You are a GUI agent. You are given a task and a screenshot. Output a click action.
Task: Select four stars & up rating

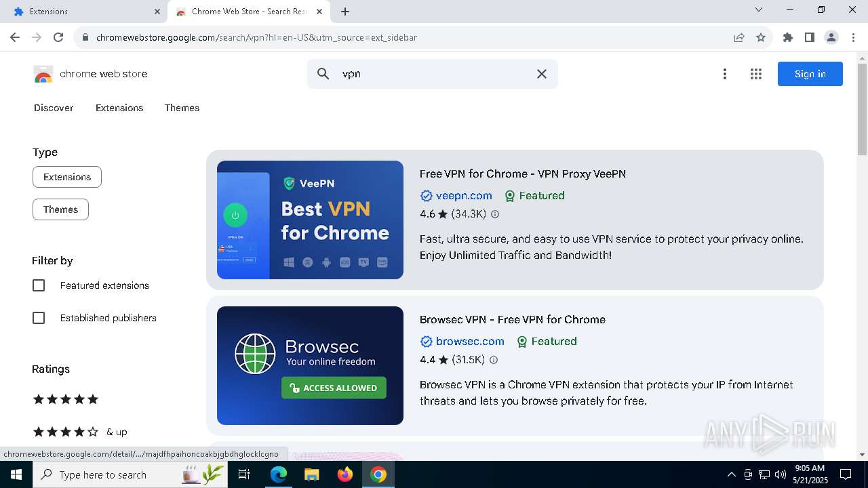80,432
